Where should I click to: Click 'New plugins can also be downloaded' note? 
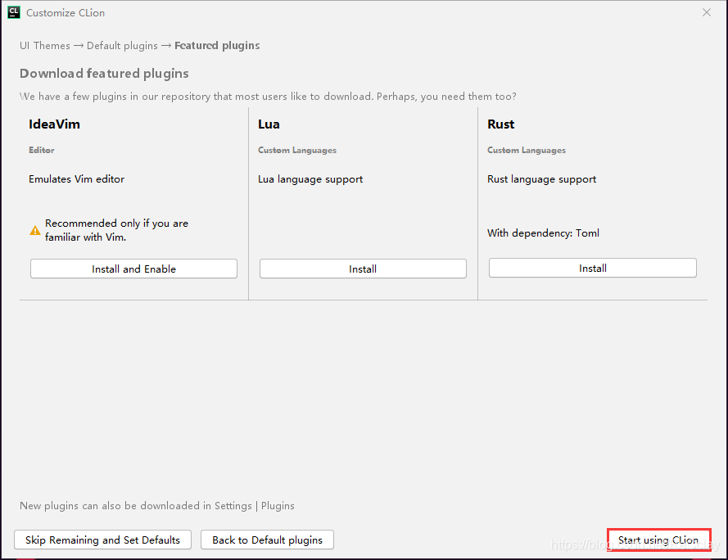click(x=157, y=506)
